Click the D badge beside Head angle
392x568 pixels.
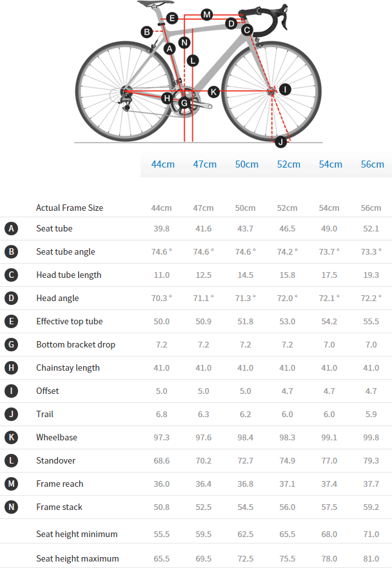[x=11, y=299]
